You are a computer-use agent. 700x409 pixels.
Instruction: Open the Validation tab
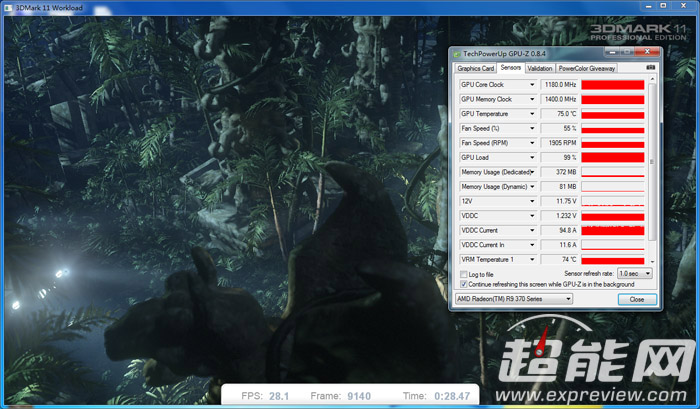pyautogui.click(x=540, y=68)
